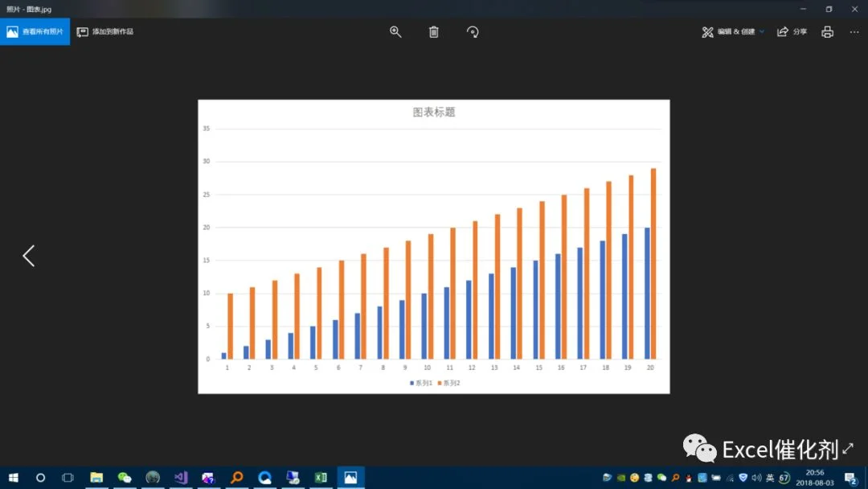Click 查看所有照片 to view all photos
The width and height of the screenshot is (868, 489).
coord(35,31)
